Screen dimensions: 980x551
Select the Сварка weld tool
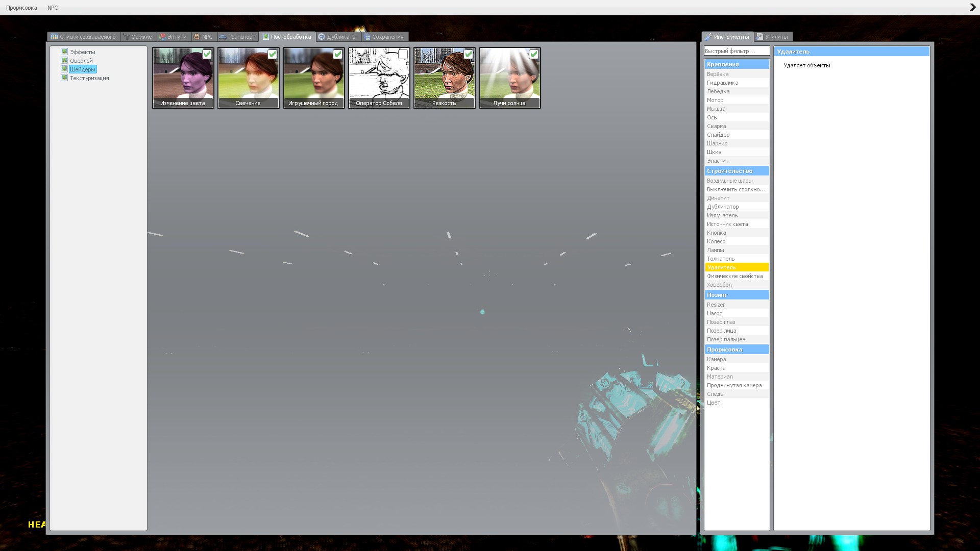(716, 126)
